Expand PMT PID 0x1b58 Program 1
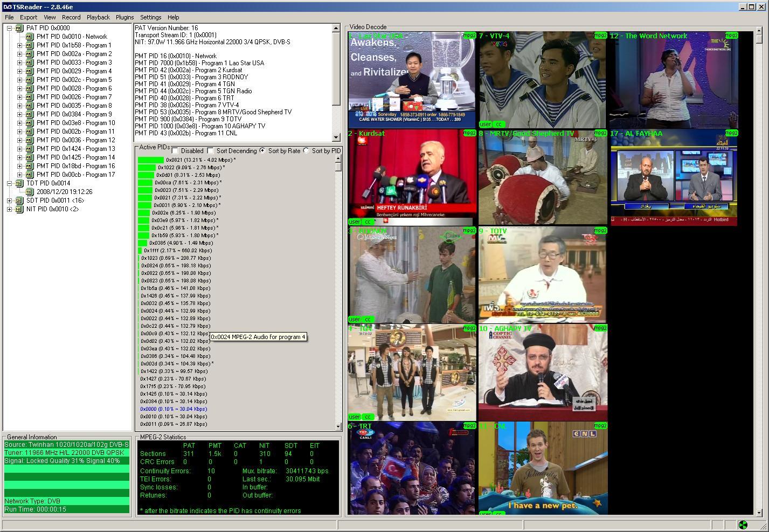The height and width of the screenshot is (532, 769). [19, 45]
